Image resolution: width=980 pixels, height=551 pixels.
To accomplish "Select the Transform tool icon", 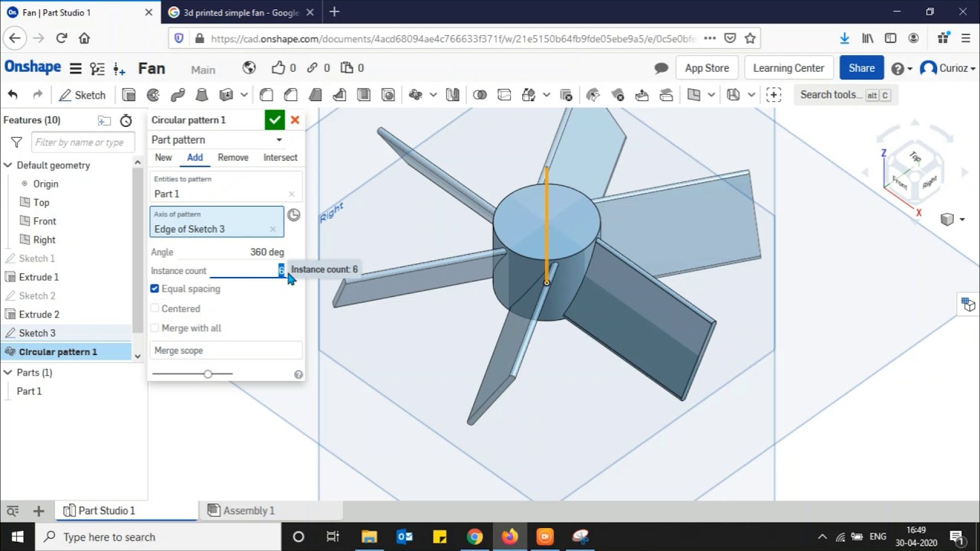I will click(528, 95).
